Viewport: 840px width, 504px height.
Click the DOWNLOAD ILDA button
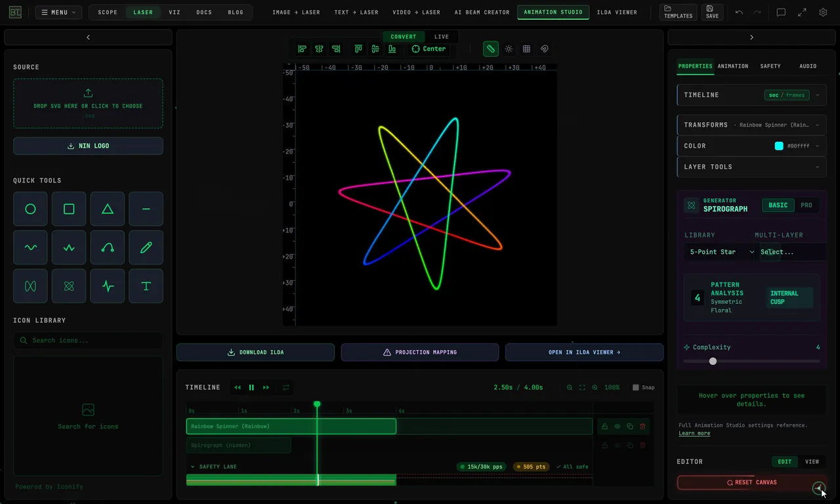point(255,352)
